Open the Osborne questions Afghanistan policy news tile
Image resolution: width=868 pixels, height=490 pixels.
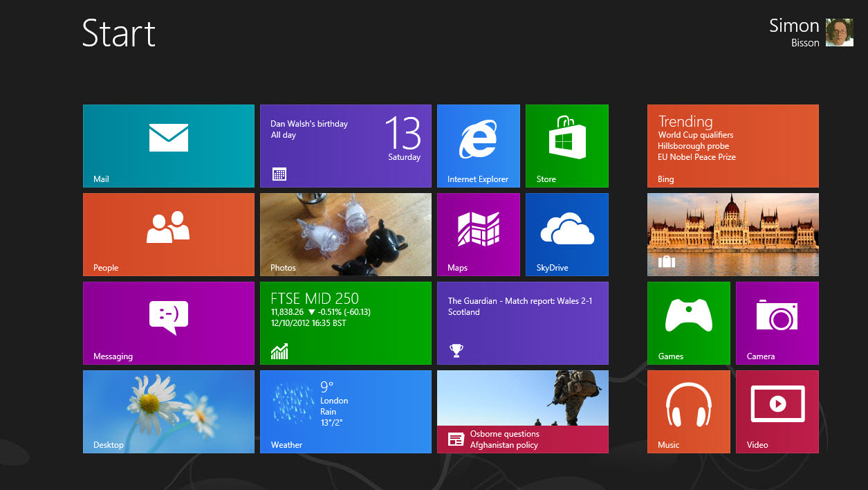click(x=523, y=412)
